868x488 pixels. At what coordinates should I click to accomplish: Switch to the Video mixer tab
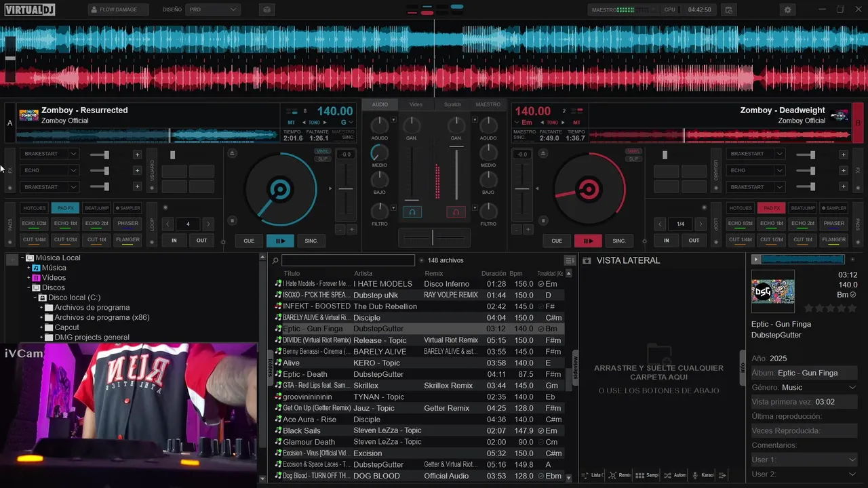[416, 104]
